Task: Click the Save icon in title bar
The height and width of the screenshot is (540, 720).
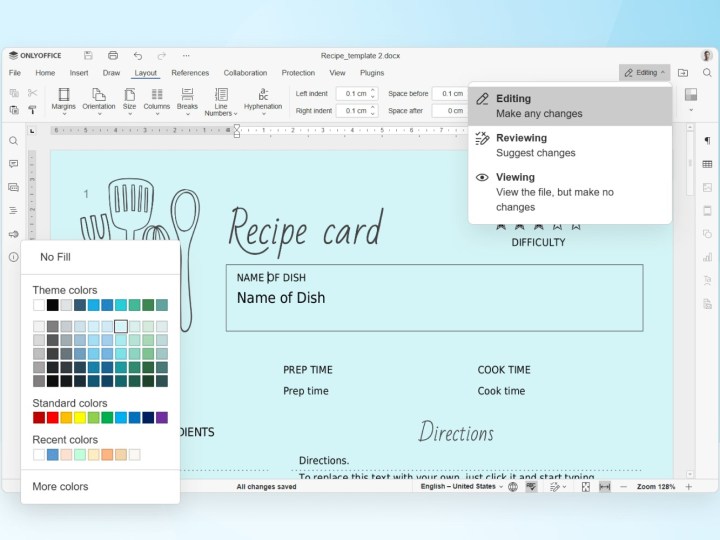Action: pyautogui.click(x=88, y=56)
